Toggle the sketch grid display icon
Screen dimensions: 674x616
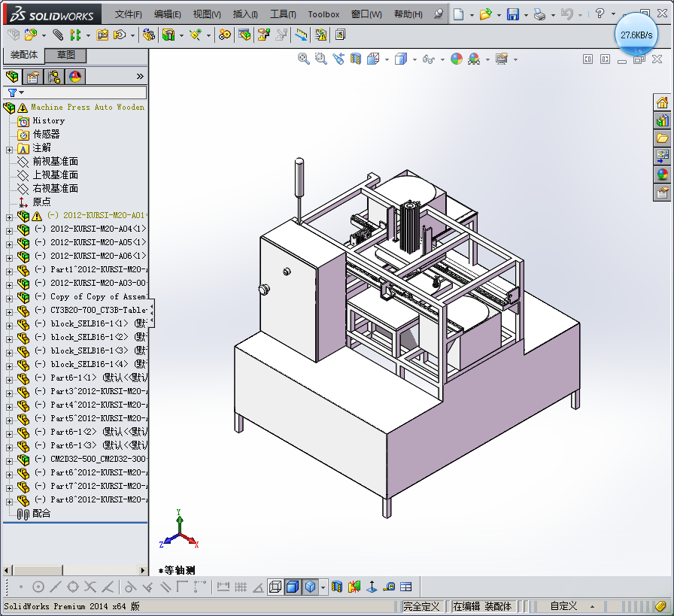coord(241,587)
